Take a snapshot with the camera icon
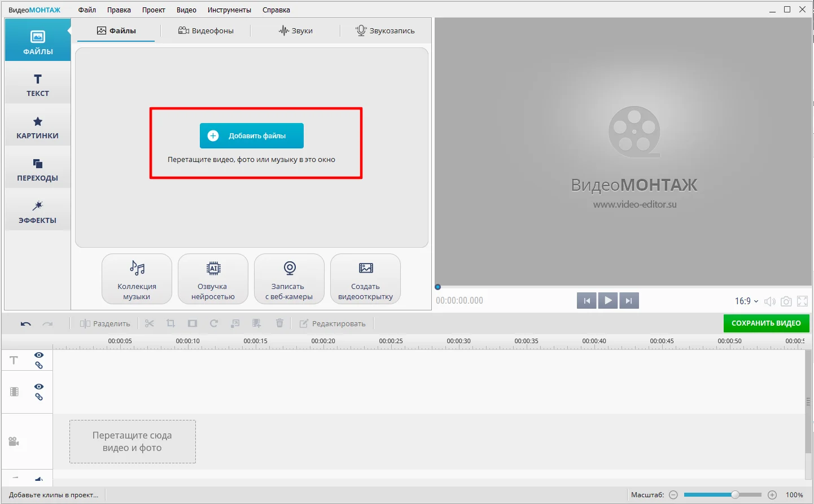 [786, 301]
